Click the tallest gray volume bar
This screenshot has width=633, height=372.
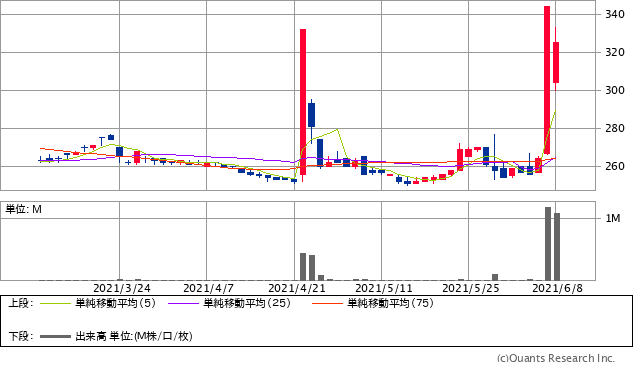(x=548, y=244)
